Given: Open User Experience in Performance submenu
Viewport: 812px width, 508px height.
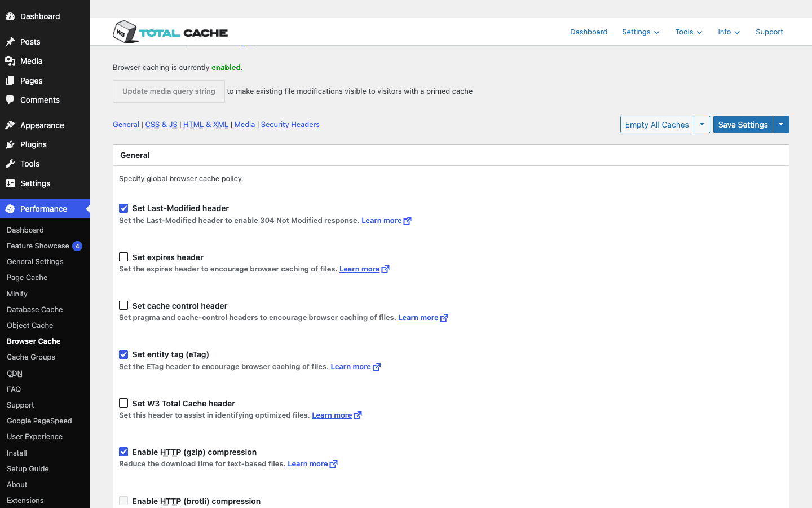Looking at the screenshot, I should pos(35,437).
